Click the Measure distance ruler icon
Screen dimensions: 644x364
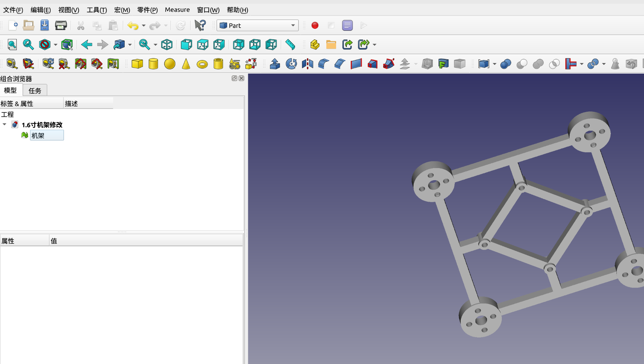pos(290,45)
